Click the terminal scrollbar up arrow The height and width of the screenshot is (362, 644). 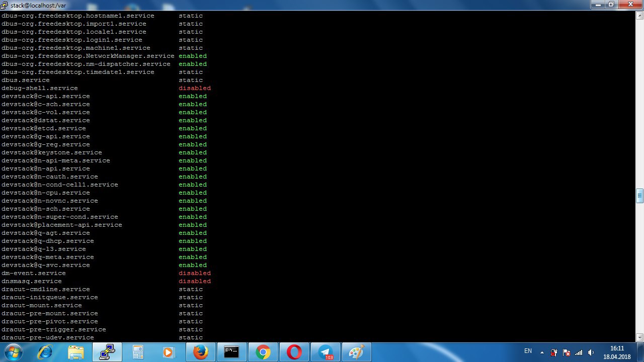pos(639,15)
